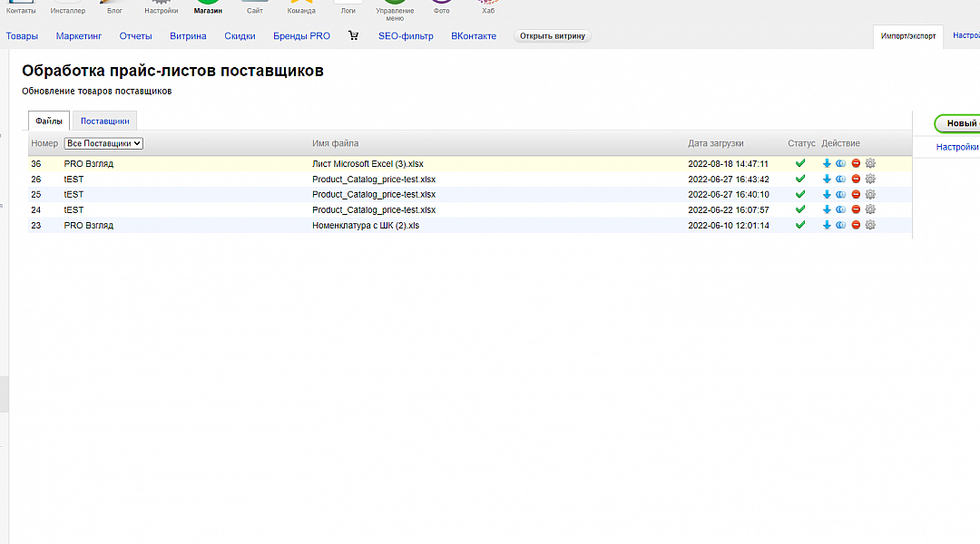The width and height of the screenshot is (980, 544).
Task: Click the red delete icon for file 26
Action: [x=856, y=180]
